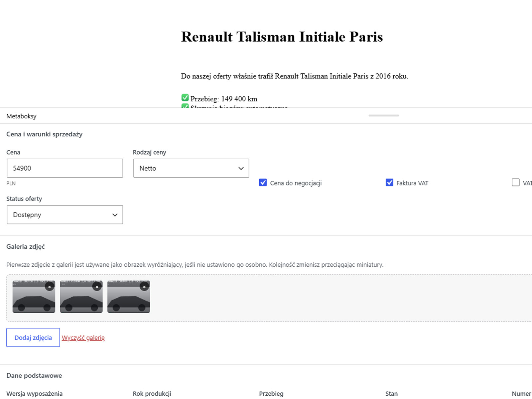Focus the Cena input field containing 54900
Image resolution: width=532 pixels, height=399 pixels.
(x=65, y=168)
